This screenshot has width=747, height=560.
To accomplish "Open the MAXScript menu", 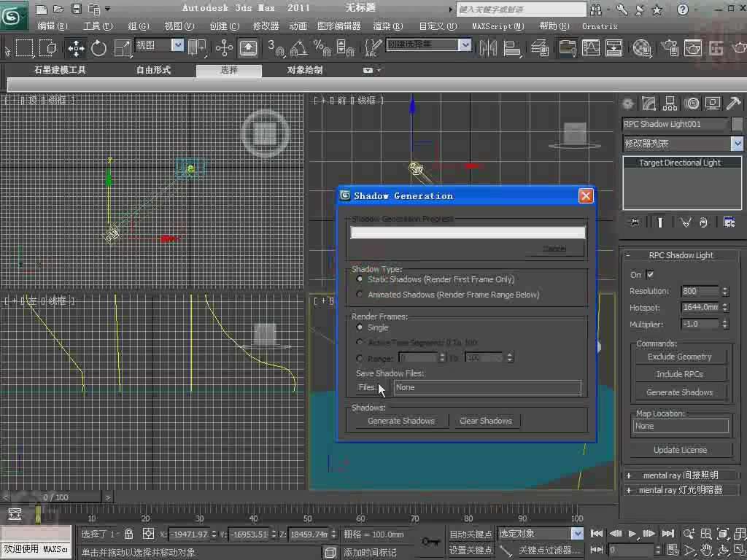I will [498, 26].
